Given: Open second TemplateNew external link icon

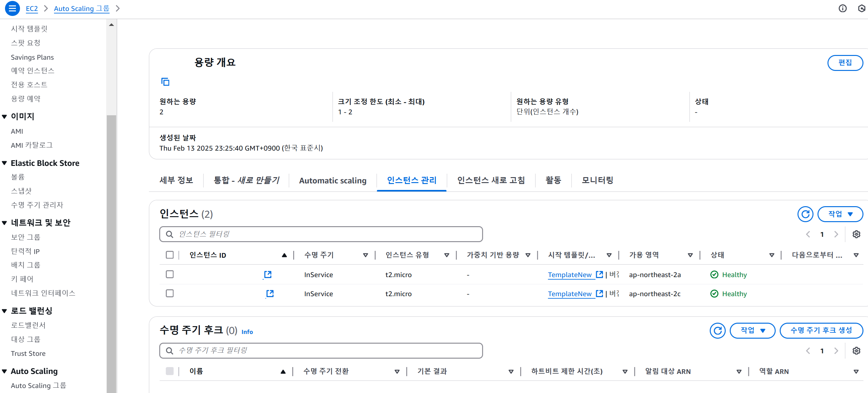Looking at the screenshot, I should point(599,294).
